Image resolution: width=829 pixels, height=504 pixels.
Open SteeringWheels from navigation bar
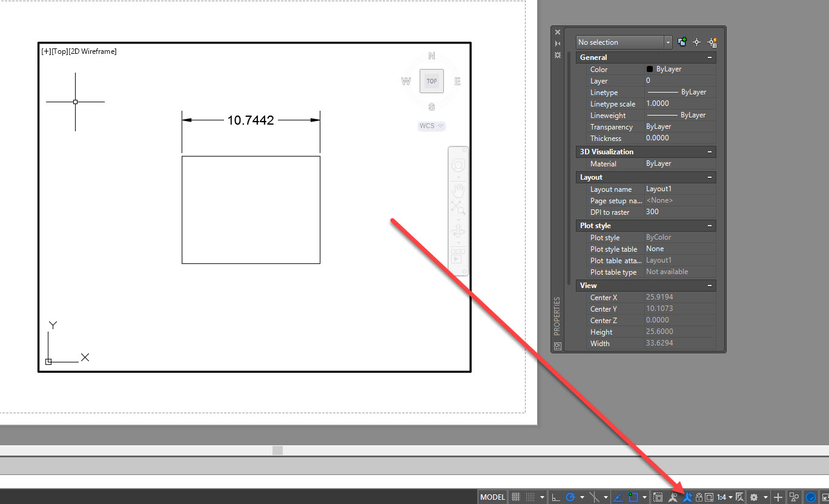458,166
